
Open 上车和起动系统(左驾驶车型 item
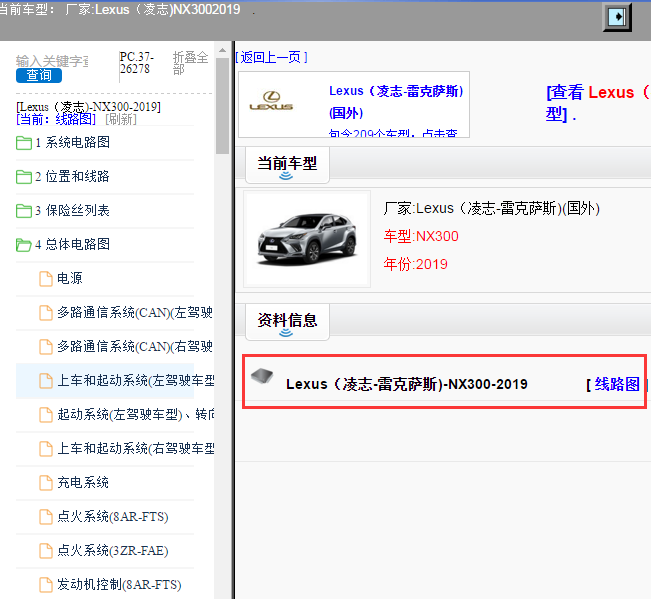(136, 380)
